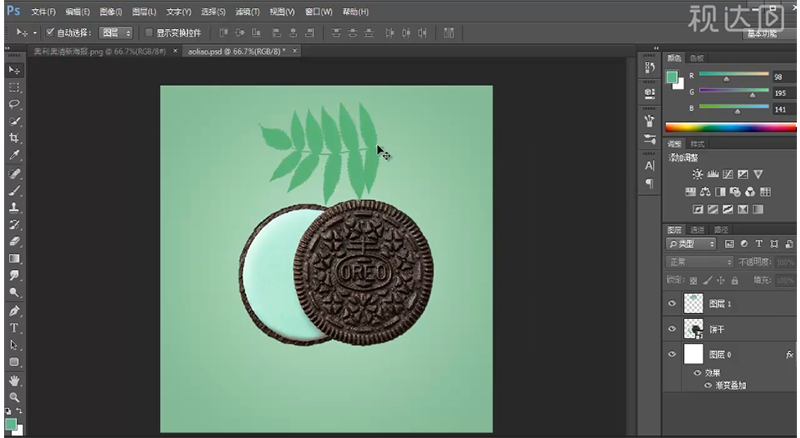Select the Gradient tool

pos(14,258)
